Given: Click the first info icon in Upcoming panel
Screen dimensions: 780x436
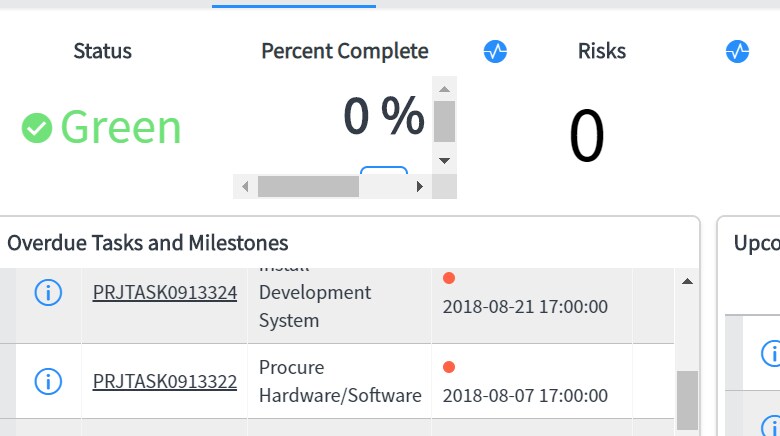Looking at the screenshot, I should point(771,353).
